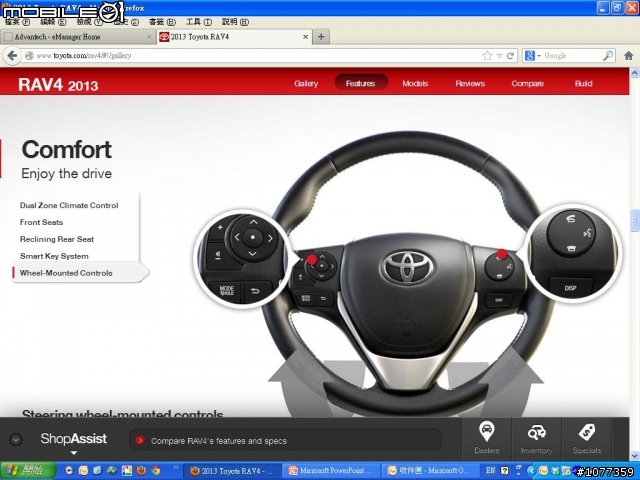Screen dimensions: 640x480
Task: Click the red arrow beside Compare RAV4's features
Action: coord(140,440)
